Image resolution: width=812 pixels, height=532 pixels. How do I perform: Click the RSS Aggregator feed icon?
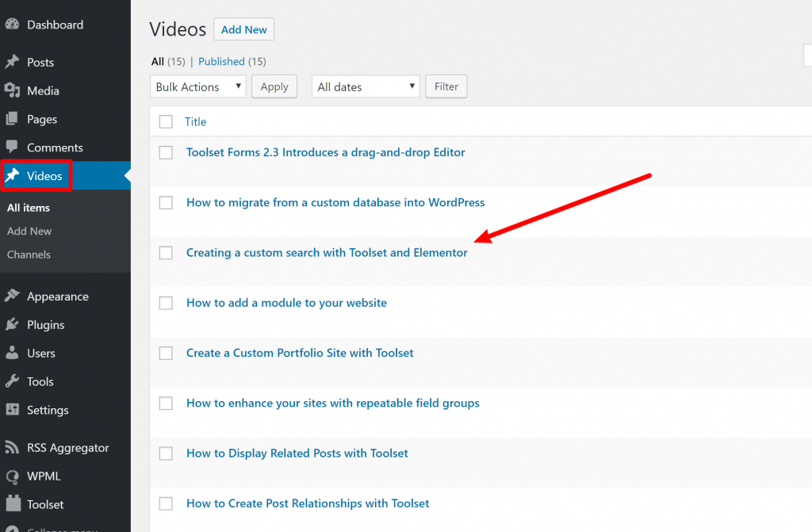[12, 447]
